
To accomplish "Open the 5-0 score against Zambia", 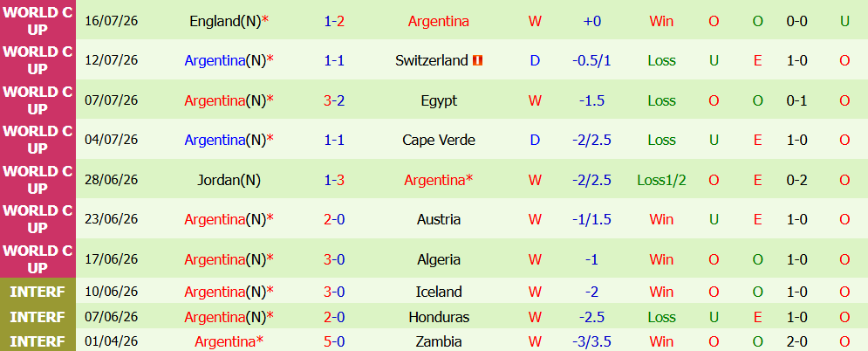I will pos(334,341).
